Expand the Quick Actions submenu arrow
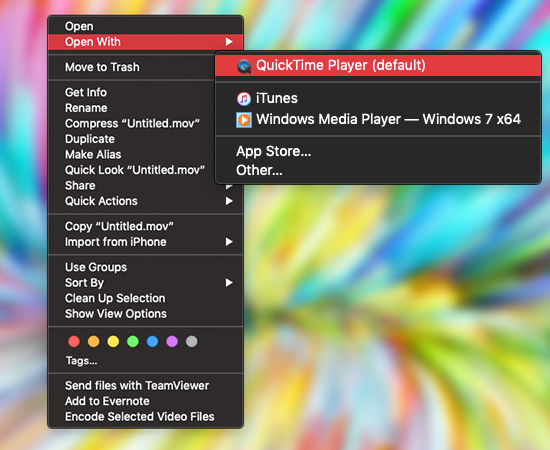Screen dimensions: 550x450 click(x=229, y=201)
